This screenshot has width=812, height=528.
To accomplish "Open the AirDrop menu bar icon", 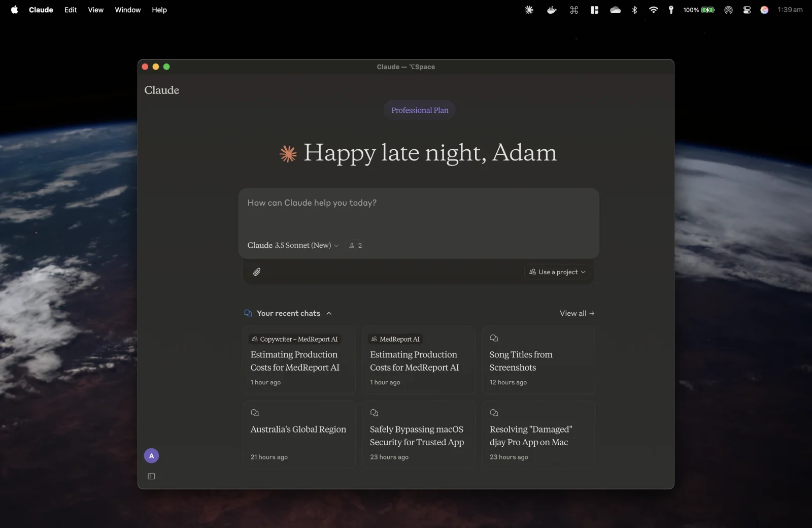I will [x=728, y=10].
